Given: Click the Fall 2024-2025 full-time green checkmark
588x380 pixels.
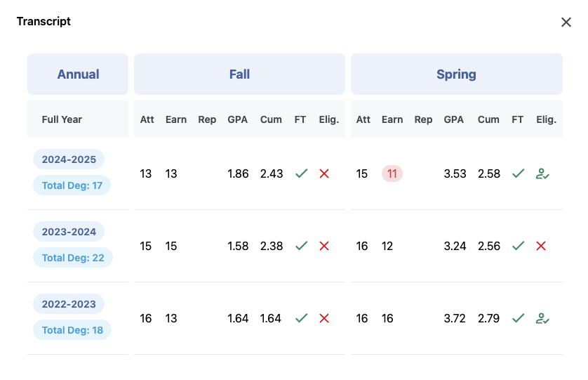Looking at the screenshot, I should (301, 173).
